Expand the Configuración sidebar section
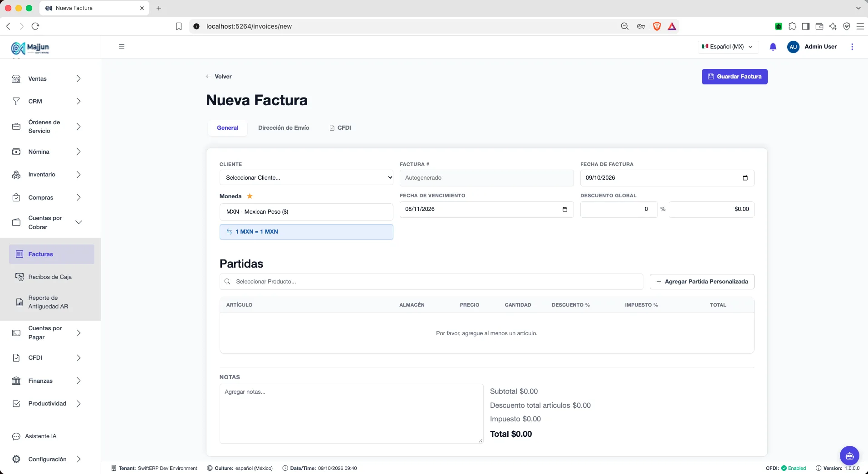 click(47, 459)
